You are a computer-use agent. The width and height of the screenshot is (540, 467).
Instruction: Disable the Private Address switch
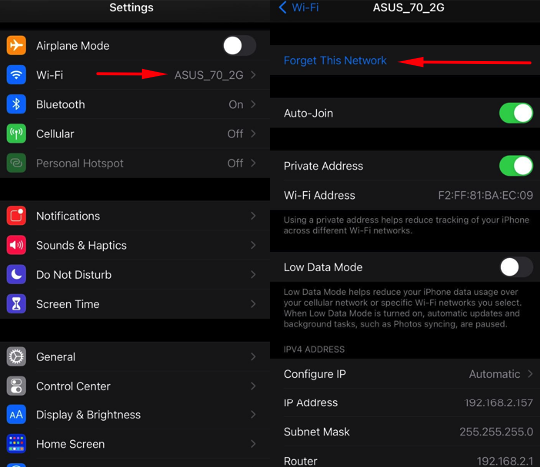click(516, 166)
